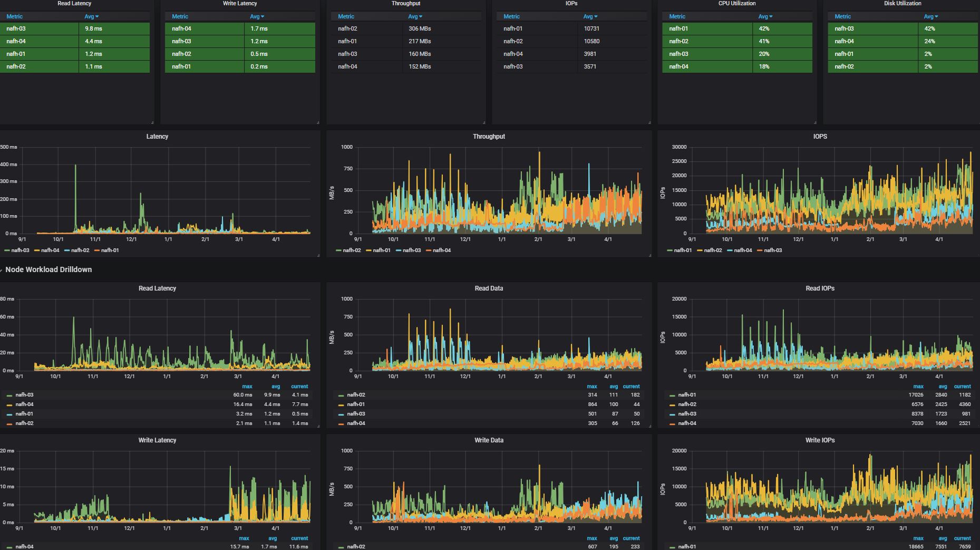
Task: Toggle nafh-04 series in IOPS graph legend
Action: [x=743, y=250]
